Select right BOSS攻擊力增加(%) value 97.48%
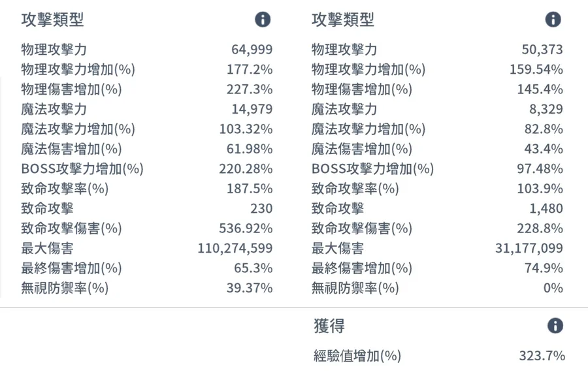Viewport: 588px width, 378px height. tap(540, 168)
